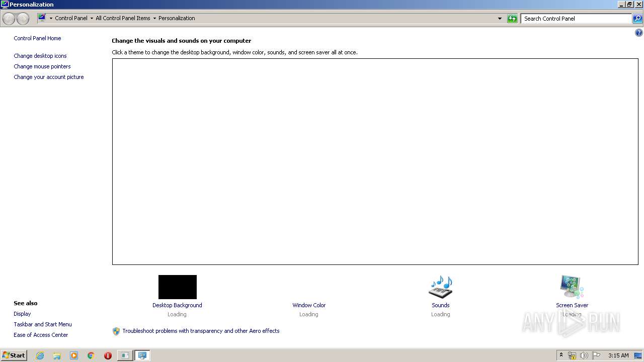Open the Start menu
Image resolution: width=644 pixels, height=362 pixels.
coord(14,355)
